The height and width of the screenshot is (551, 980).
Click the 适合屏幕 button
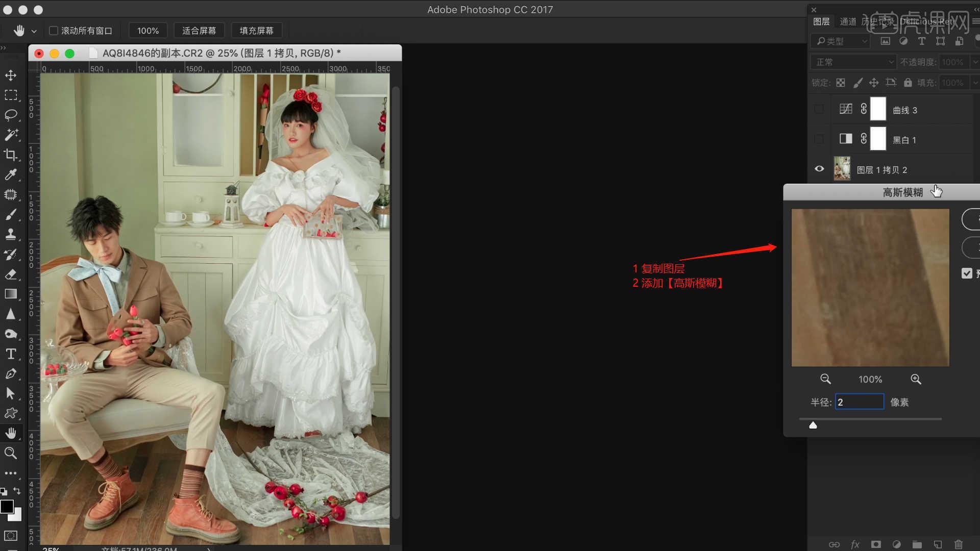pos(199,31)
